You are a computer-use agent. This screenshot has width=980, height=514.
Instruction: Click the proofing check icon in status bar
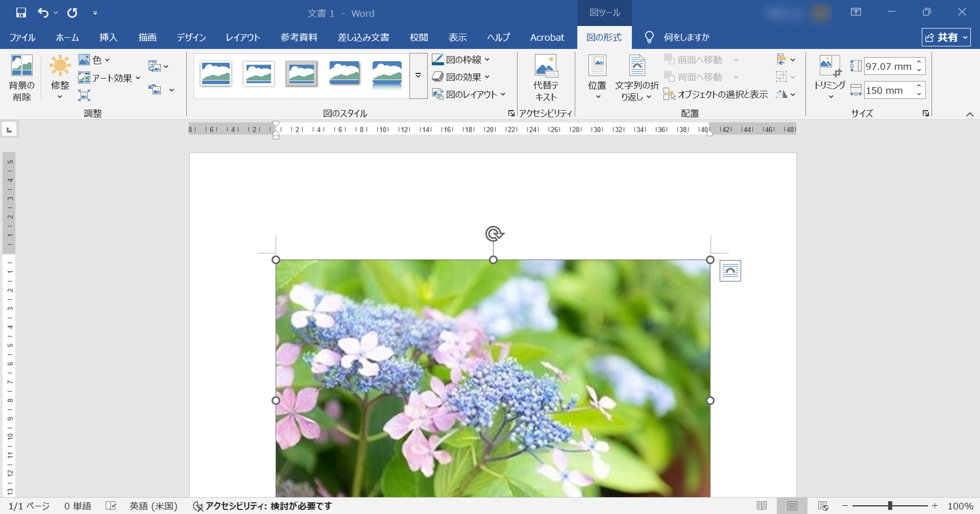pos(111,506)
